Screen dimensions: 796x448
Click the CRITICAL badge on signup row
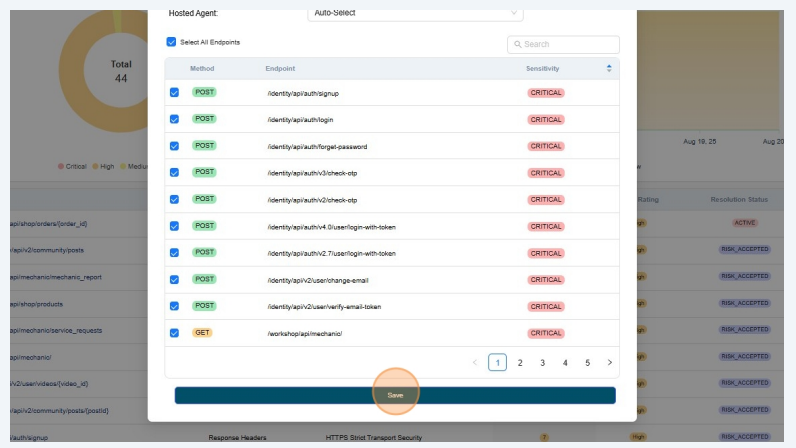pyautogui.click(x=546, y=92)
